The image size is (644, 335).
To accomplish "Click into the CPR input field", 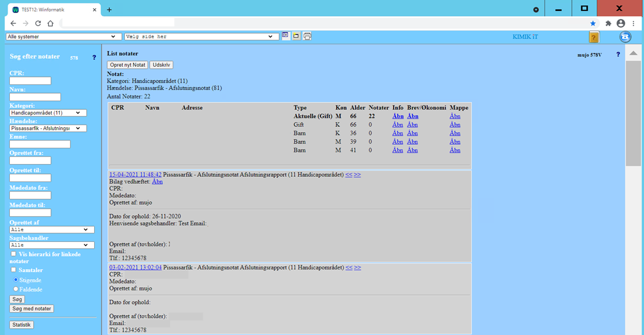I will (30, 81).
